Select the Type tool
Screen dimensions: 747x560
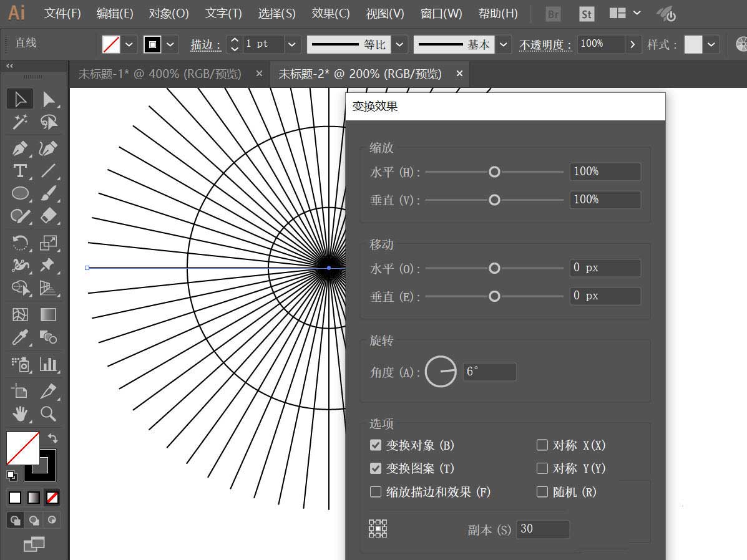(x=20, y=171)
